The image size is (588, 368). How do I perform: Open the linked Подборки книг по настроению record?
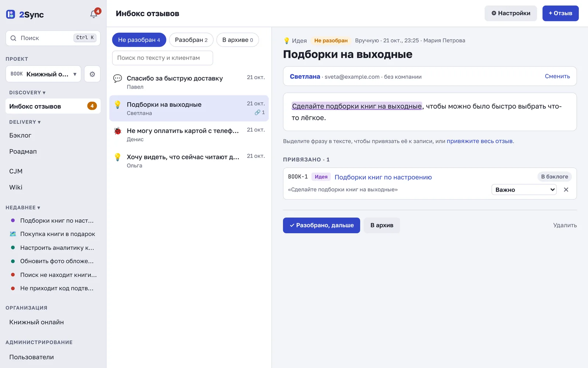[383, 177]
